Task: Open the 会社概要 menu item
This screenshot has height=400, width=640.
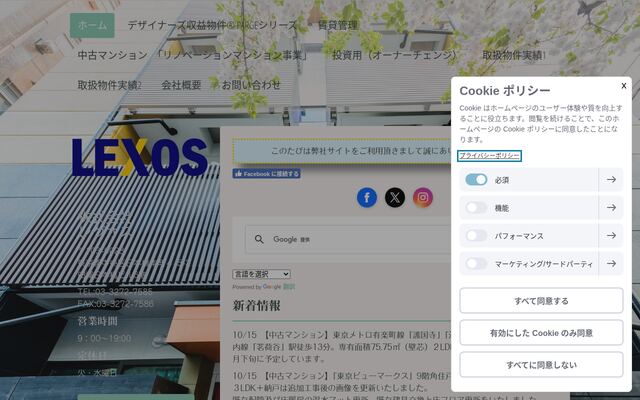Action: [181, 85]
